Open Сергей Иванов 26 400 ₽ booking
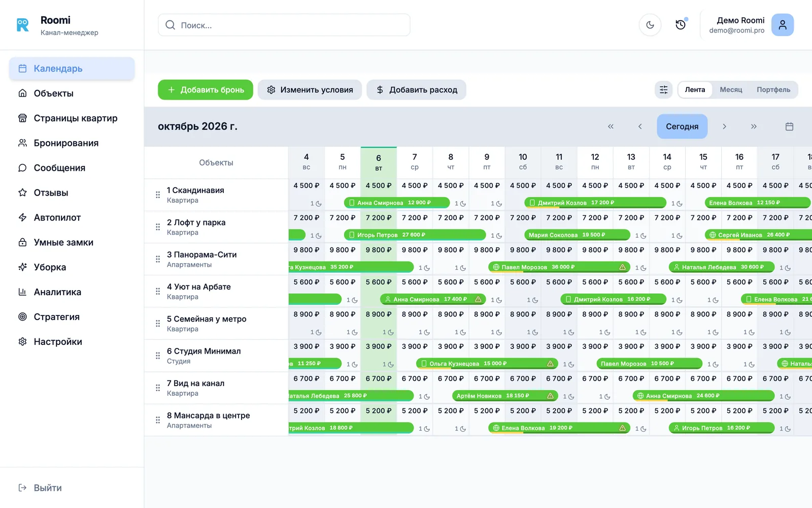The image size is (812, 508). 758,235
